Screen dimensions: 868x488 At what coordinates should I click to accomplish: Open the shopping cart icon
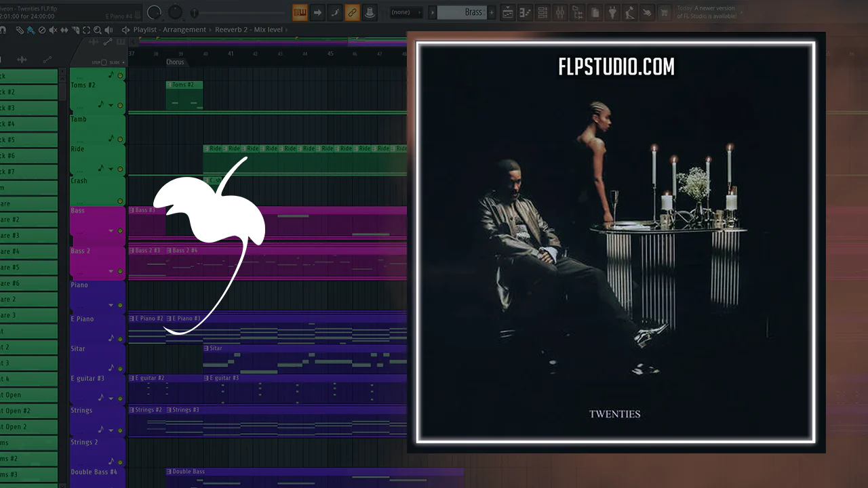coord(665,12)
